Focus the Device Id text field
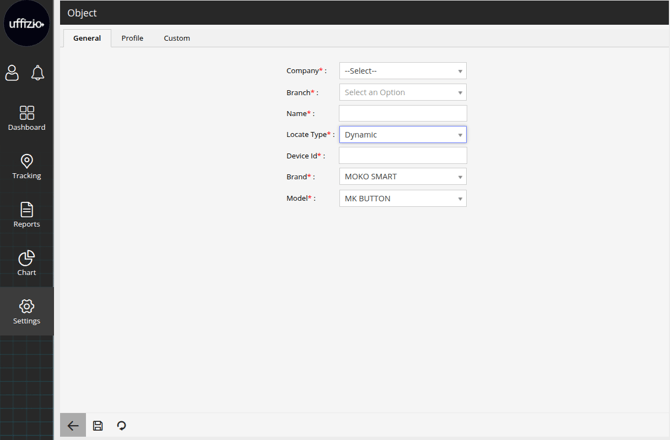670x440 pixels. (x=402, y=156)
